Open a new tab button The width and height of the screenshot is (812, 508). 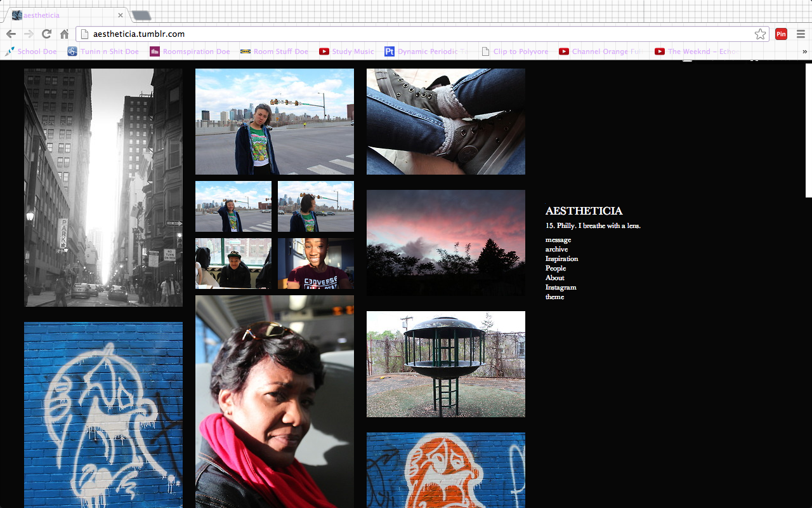click(141, 15)
